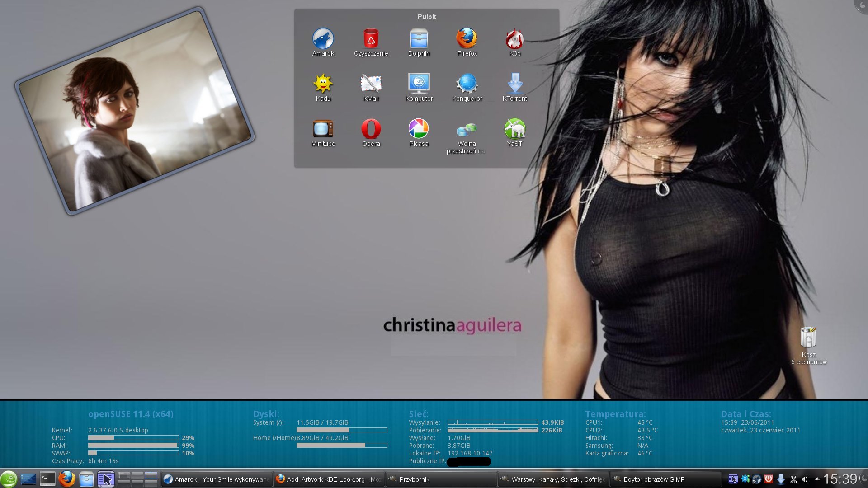Click kernel value 2.6.37.6-0.5-desktop

(x=118, y=430)
